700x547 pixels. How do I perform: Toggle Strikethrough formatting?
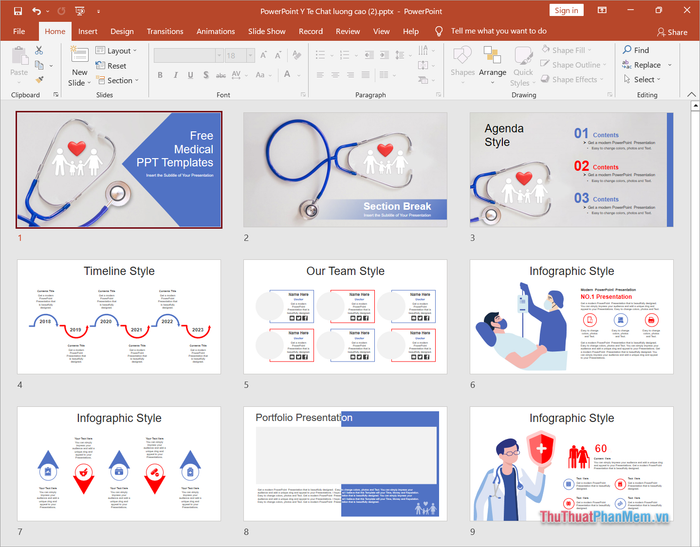(221, 75)
